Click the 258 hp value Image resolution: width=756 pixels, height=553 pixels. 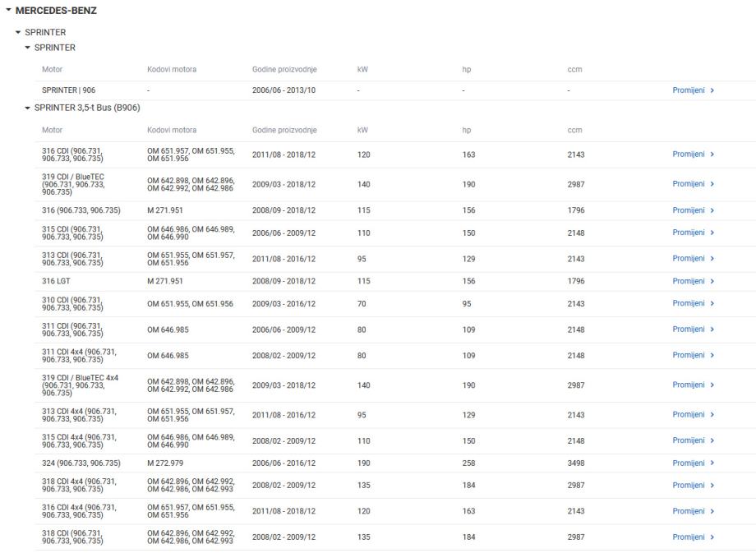pos(468,463)
